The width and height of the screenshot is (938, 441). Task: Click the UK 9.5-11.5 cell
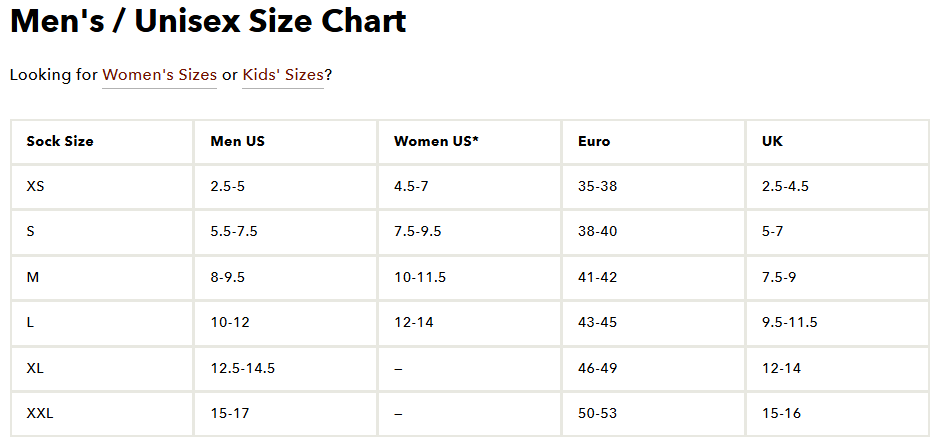pyautogui.click(x=789, y=322)
